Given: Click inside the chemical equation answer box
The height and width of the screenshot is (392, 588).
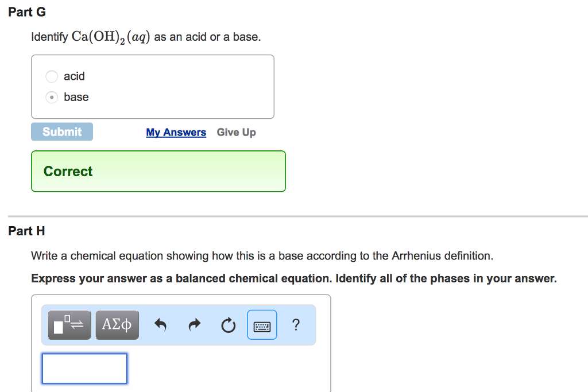Looking at the screenshot, I should point(84,368).
